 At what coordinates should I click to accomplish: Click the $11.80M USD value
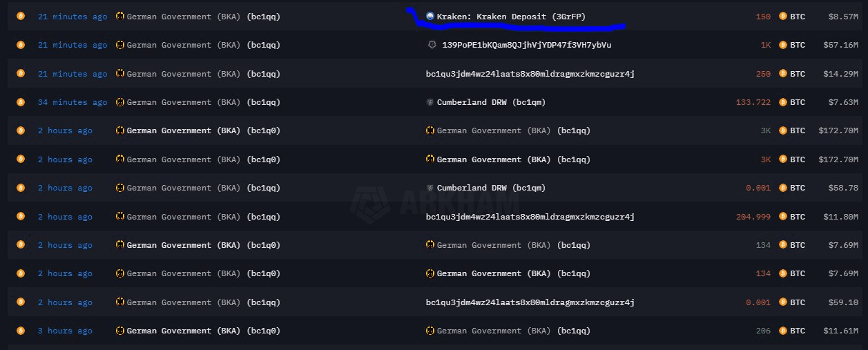(x=840, y=217)
